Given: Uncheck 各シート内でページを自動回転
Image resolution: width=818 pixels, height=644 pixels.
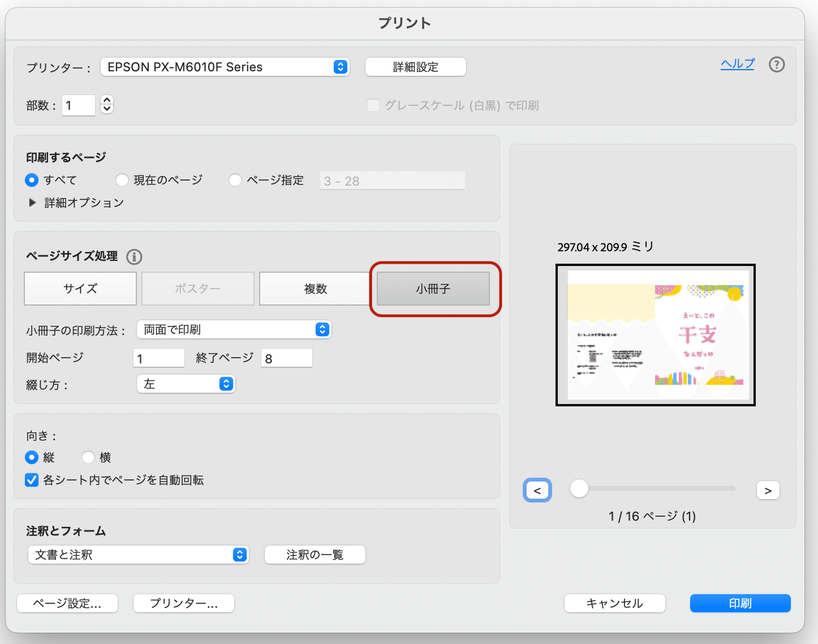Looking at the screenshot, I should point(31,480).
